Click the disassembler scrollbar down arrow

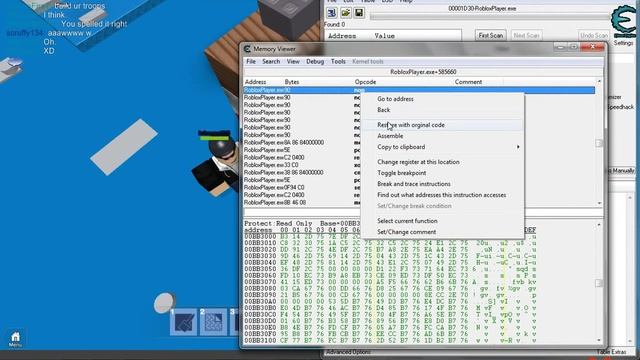tap(599, 203)
